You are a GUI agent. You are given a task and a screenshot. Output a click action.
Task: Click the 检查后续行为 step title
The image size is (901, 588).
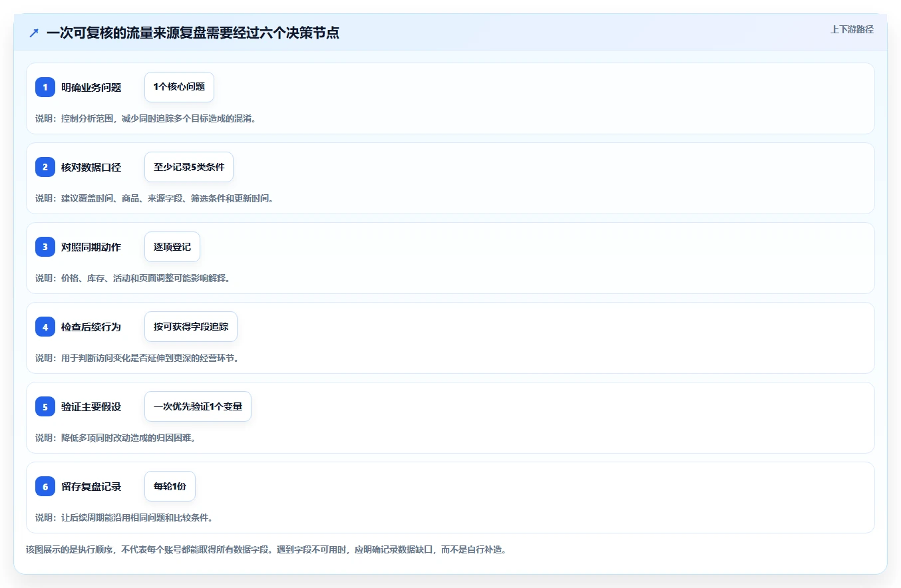click(x=91, y=327)
